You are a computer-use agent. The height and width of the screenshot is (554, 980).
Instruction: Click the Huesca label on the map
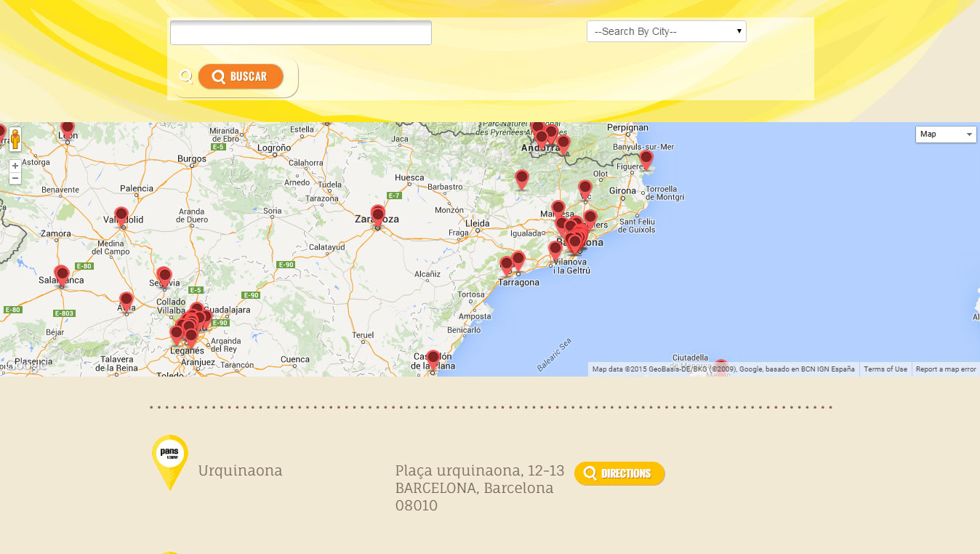click(x=409, y=177)
